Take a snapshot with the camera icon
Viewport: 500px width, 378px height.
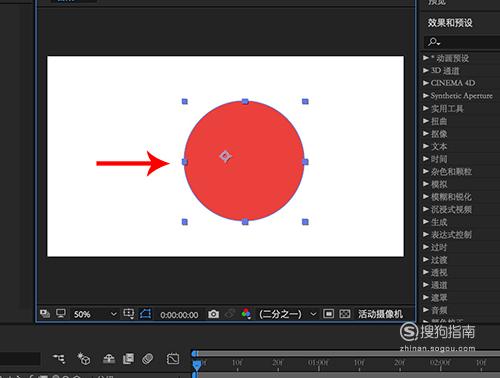[x=213, y=314]
